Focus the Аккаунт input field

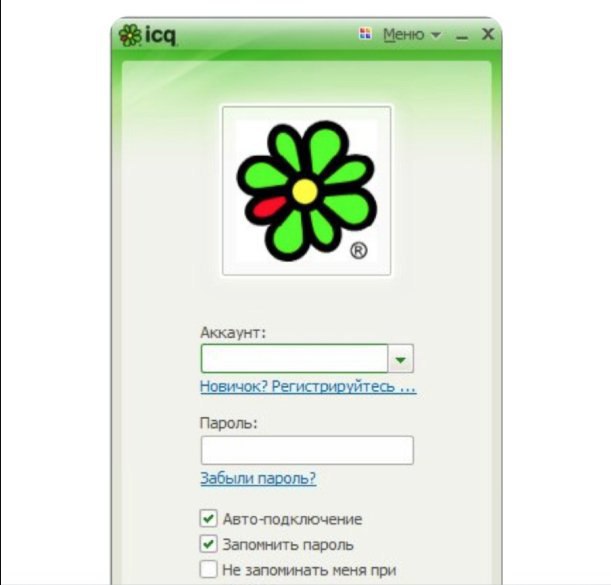pyautogui.click(x=295, y=359)
